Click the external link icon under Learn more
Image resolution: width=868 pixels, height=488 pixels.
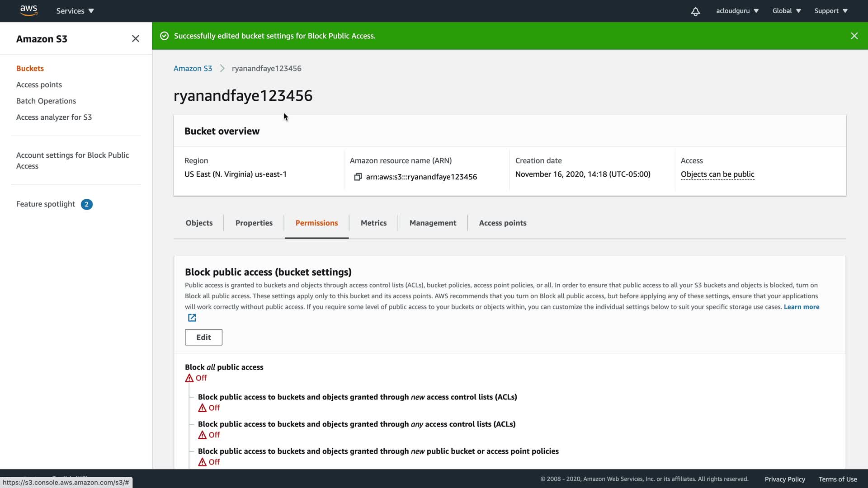click(x=192, y=318)
